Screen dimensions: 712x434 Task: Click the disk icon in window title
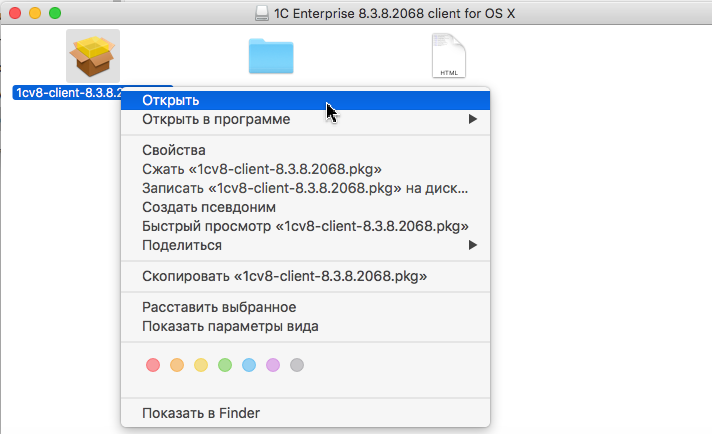261,14
